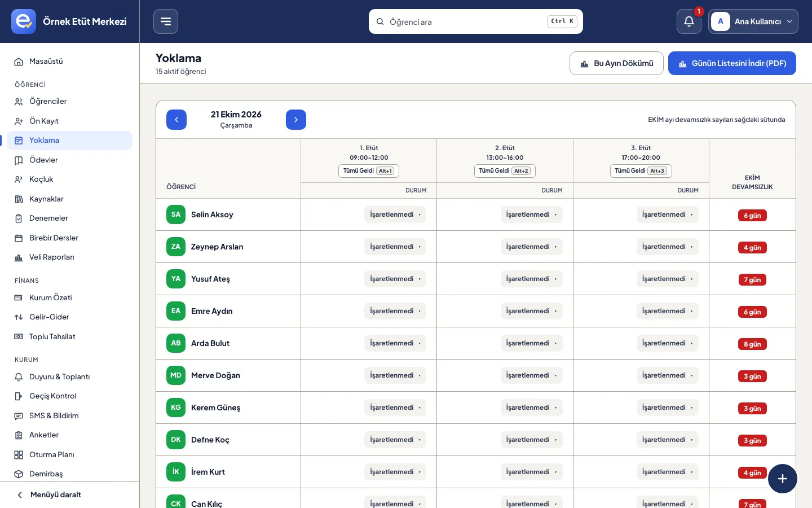Click the Bu Ayın Dökümü button
This screenshot has width=812, height=508.
pyautogui.click(x=616, y=63)
